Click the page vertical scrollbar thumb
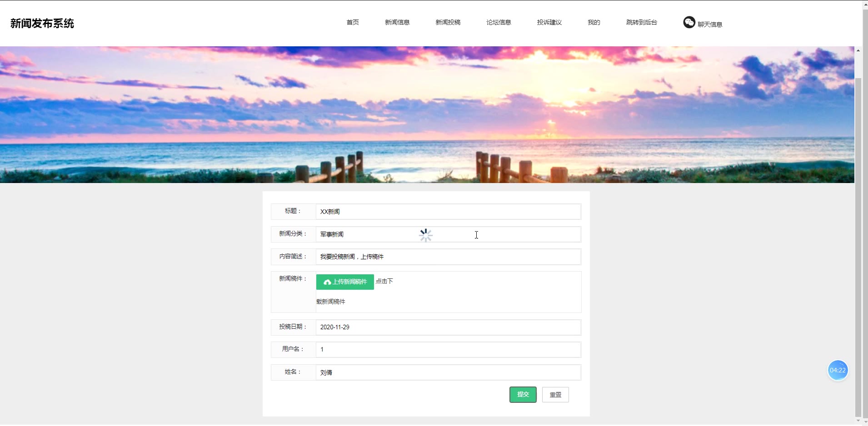The image size is (868, 426). [x=858, y=247]
